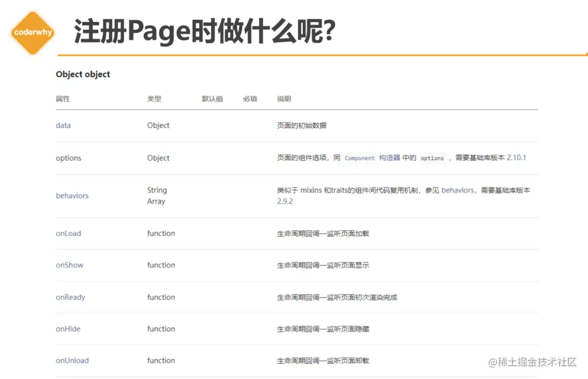The height and width of the screenshot is (379, 588).
Task: Click the coderwhy logo badge
Action: pos(33,33)
